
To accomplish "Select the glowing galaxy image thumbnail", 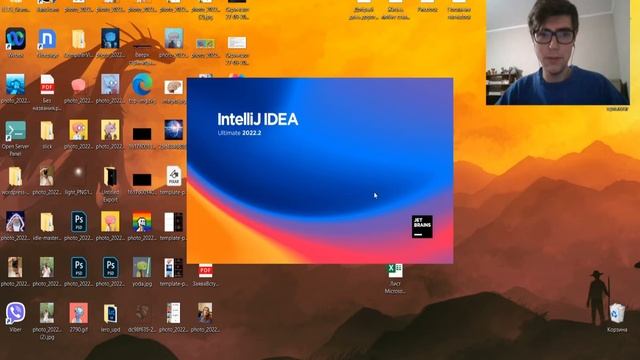I will tap(173, 130).
